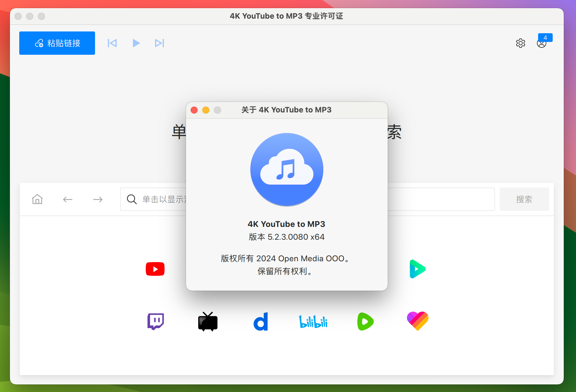
Task: Click the About dialog title bar text
Action: [x=287, y=110]
